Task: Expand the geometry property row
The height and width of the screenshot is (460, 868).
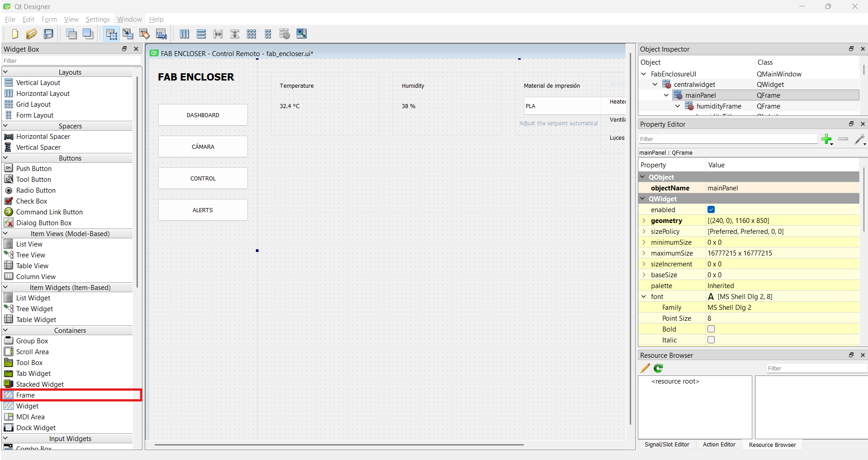Action: tap(644, 220)
